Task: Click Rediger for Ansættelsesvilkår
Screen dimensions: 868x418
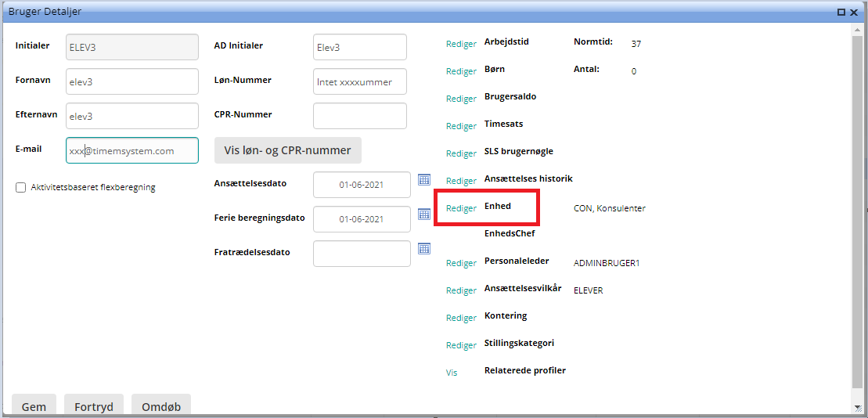Action: click(x=461, y=290)
